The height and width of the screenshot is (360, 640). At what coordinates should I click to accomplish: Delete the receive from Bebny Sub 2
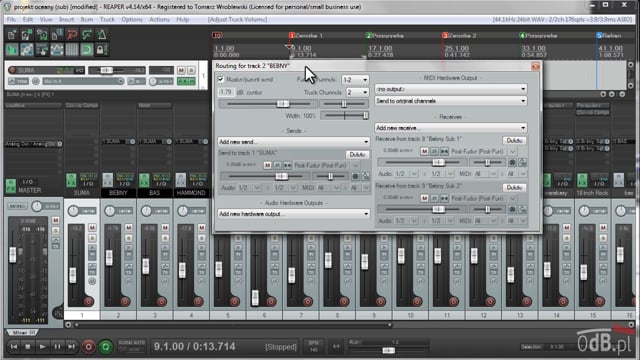tap(514, 187)
